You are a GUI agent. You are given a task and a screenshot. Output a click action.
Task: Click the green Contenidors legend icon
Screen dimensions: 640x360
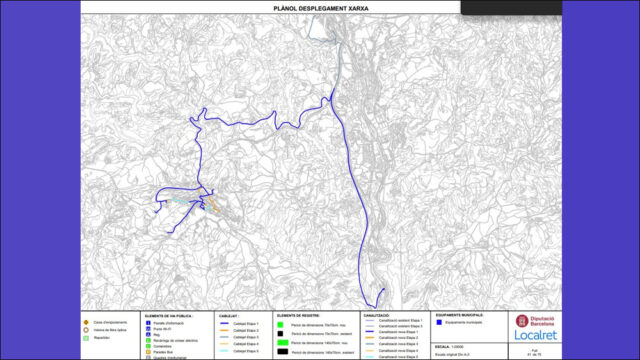point(148,346)
